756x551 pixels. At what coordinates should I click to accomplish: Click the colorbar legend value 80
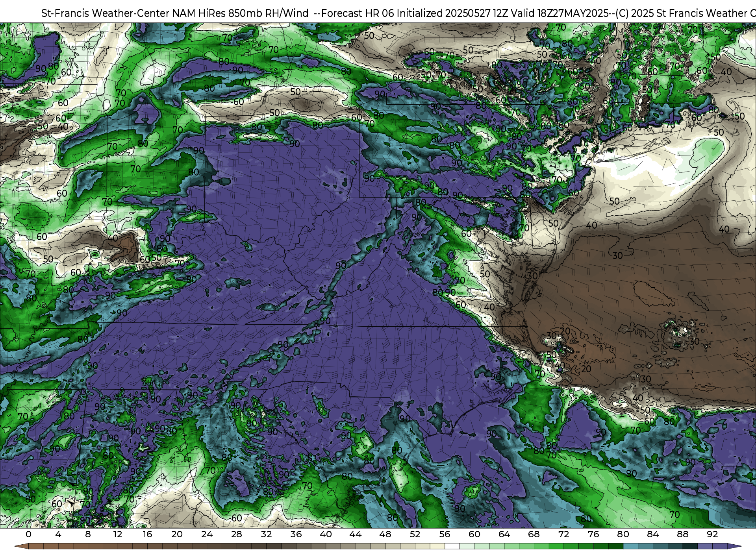[x=623, y=534]
